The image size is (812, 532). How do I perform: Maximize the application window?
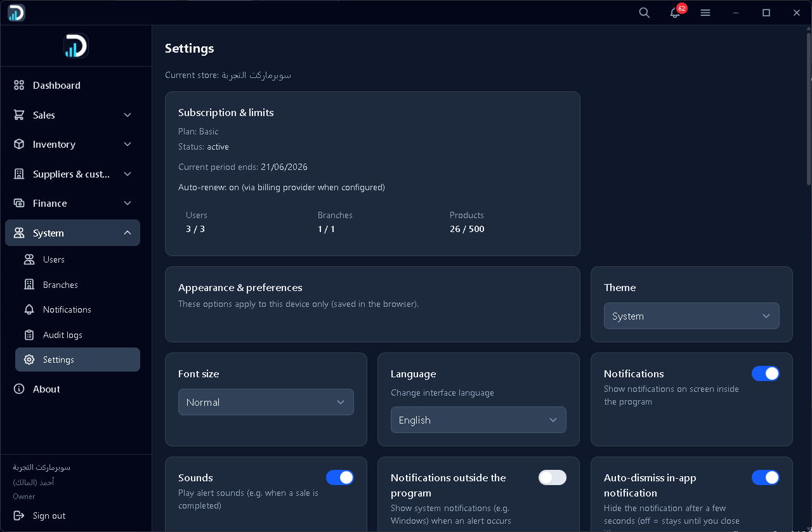[x=766, y=13]
